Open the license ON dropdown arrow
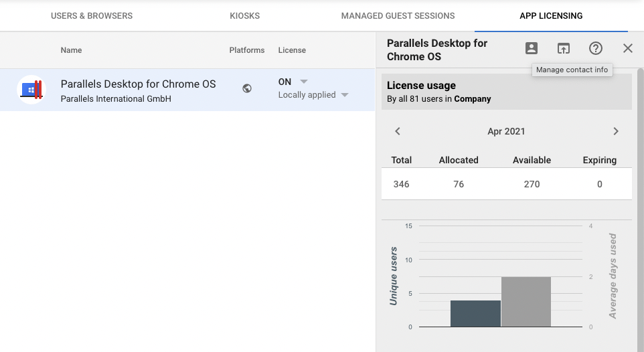The image size is (644, 352). pyautogui.click(x=304, y=82)
